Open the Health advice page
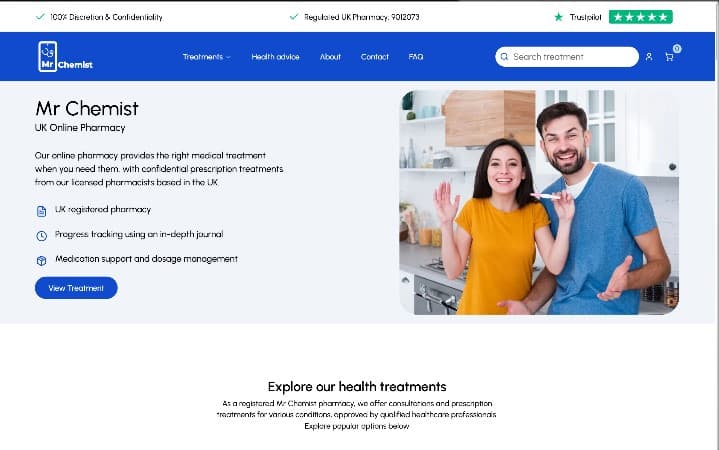The width and height of the screenshot is (719, 450). pos(275,57)
